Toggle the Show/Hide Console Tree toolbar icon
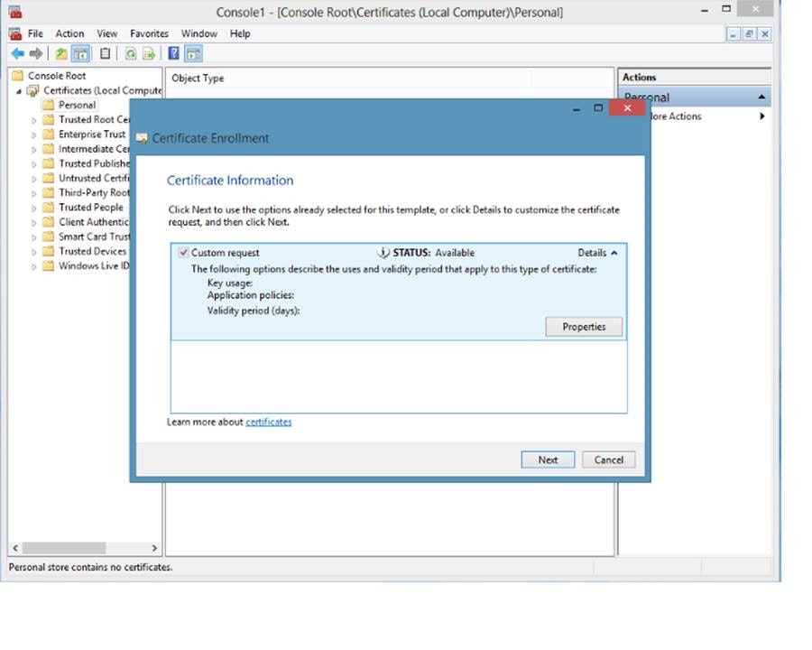812x650 pixels. pos(80,53)
